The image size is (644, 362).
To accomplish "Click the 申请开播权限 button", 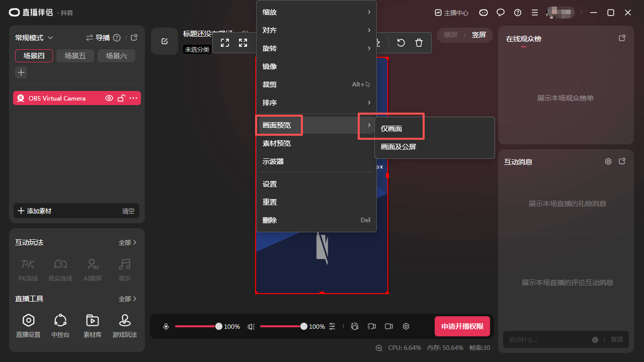I will 462,327.
